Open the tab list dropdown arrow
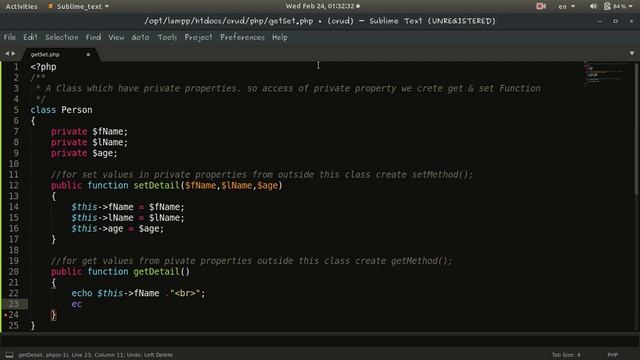This screenshot has width=640, height=360. (632, 53)
